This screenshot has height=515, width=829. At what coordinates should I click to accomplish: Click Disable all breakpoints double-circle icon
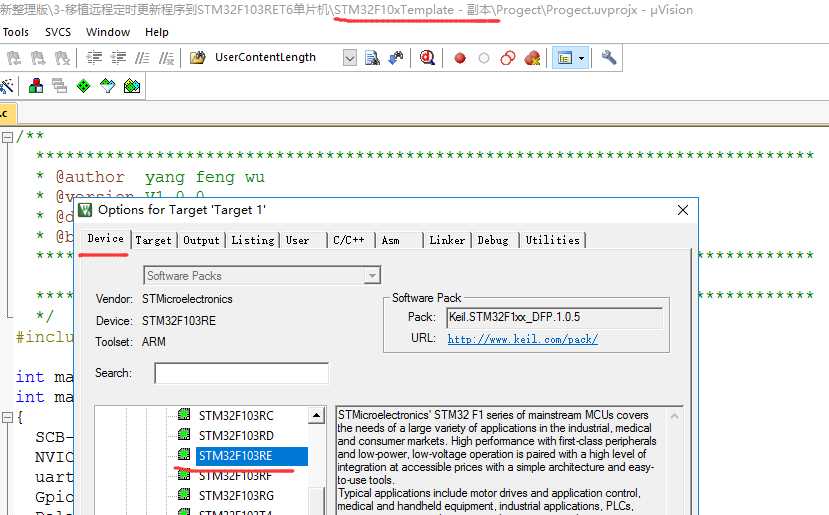508,58
